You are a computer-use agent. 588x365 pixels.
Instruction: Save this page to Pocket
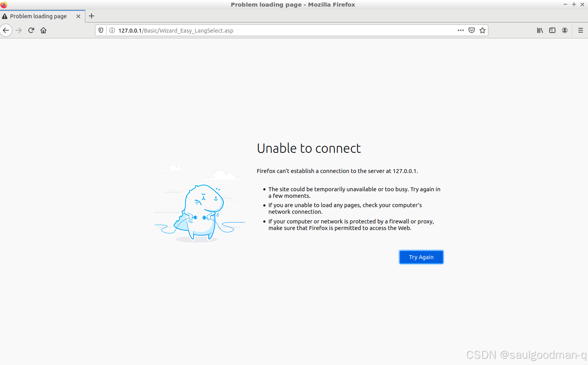point(472,30)
